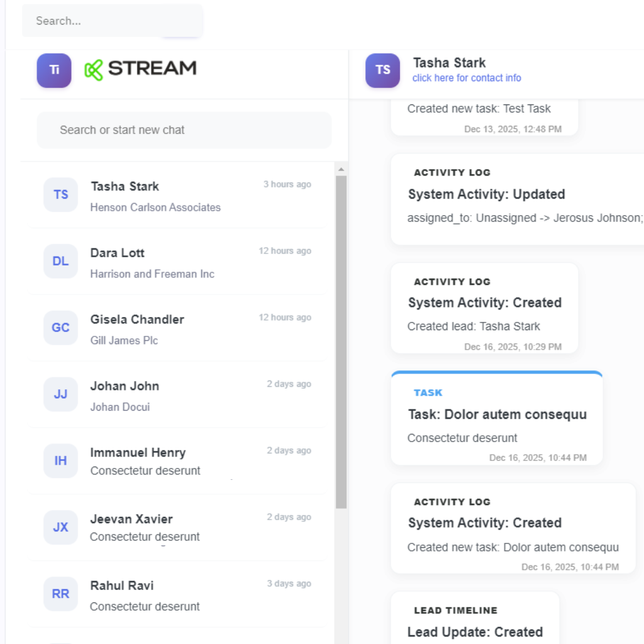Screen dimensions: 644x644
Task: Click the IH avatar for Immanuel Henry
Action: click(x=60, y=461)
